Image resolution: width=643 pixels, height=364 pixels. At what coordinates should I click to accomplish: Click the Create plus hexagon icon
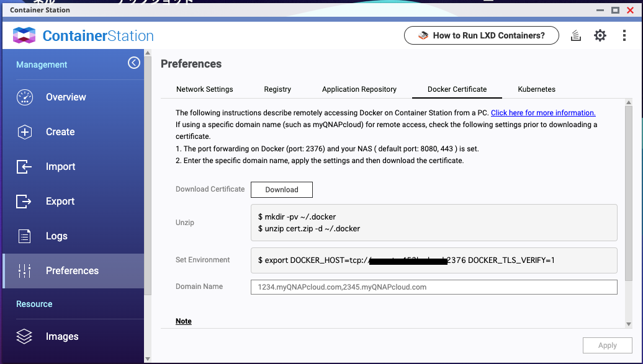click(x=25, y=132)
